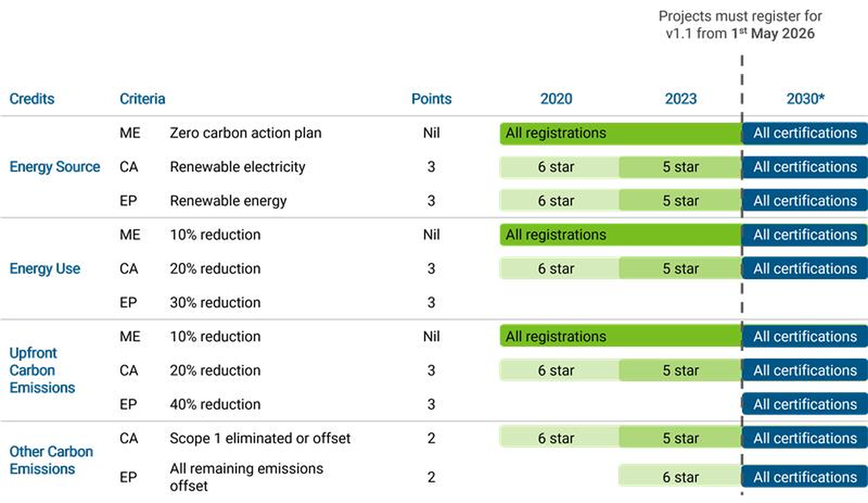Click the Energy Source credit label
Screen dimensions: 868x503
tap(55, 167)
